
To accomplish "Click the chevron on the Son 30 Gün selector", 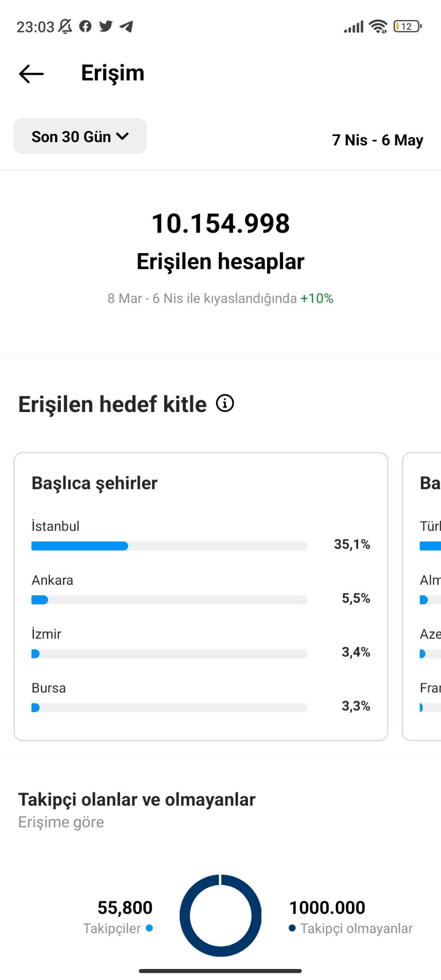I will [x=123, y=136].
